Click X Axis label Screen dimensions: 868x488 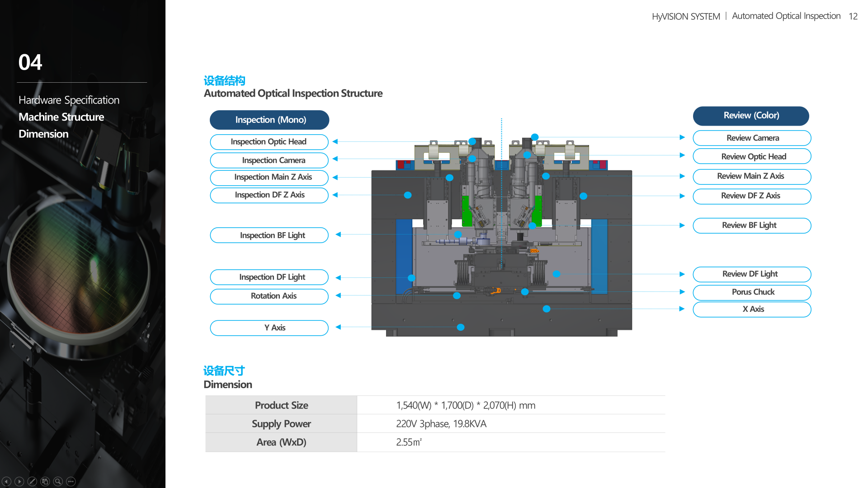click(752, 310)
